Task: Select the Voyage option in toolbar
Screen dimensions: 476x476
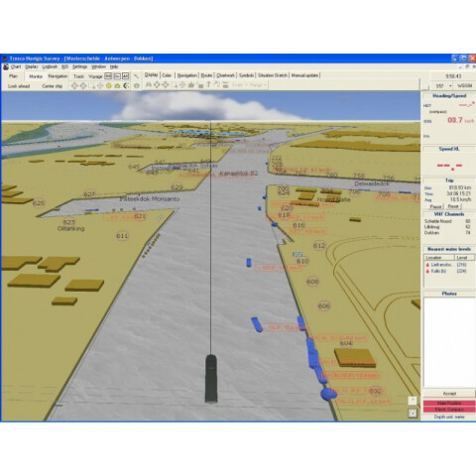Action: coord(95,76)
